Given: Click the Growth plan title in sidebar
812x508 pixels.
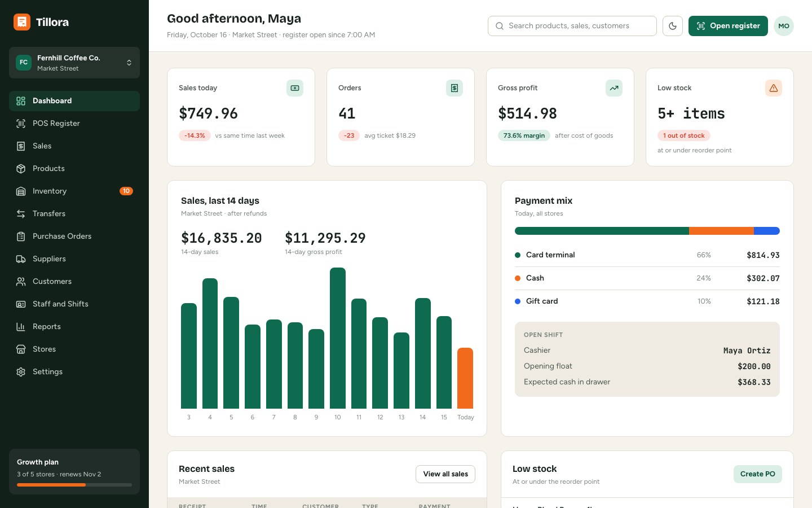Looking at the screenshot, I should pos(38,462).
